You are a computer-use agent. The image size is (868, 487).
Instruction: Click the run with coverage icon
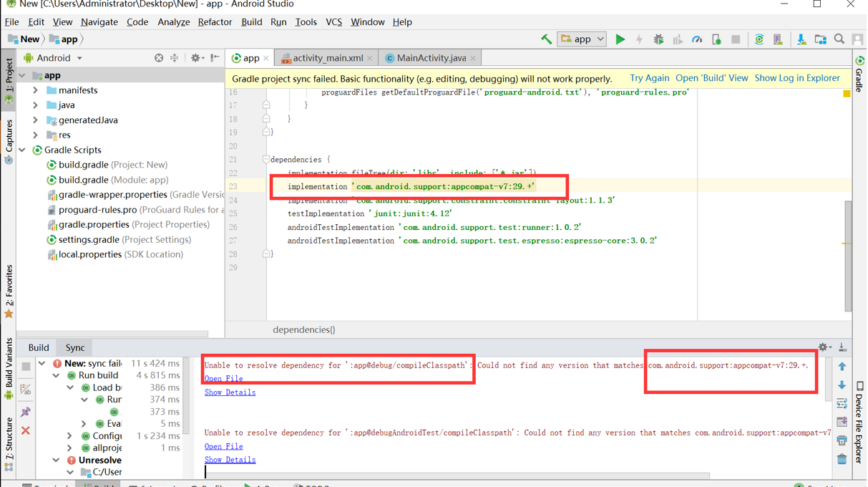(678, 39)
